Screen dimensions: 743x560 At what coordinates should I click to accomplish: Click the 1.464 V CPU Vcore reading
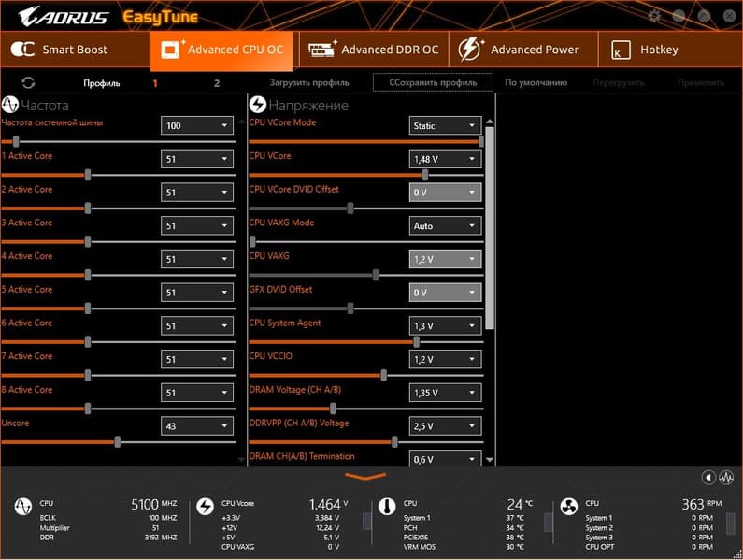(x=328, y=504)
